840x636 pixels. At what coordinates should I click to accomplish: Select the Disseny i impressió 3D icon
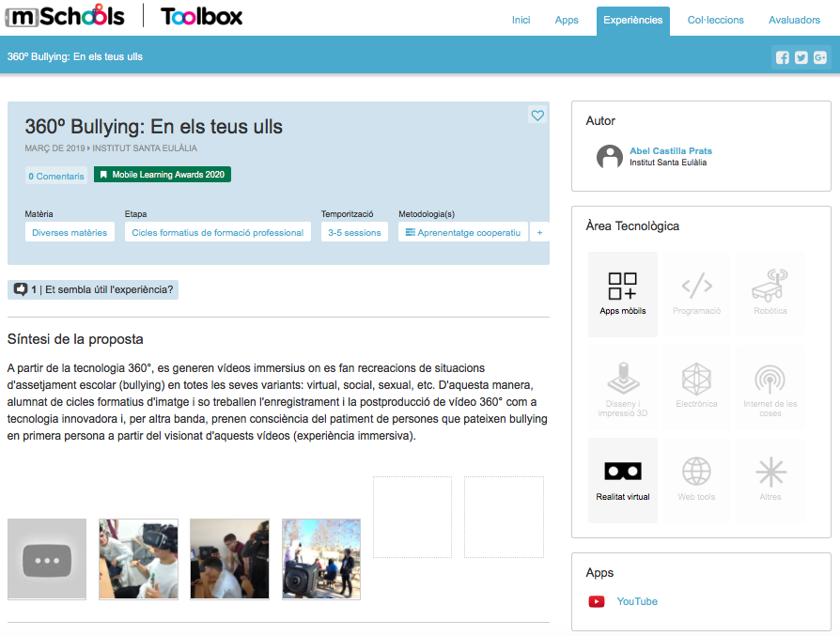click(x=623, y=387)
